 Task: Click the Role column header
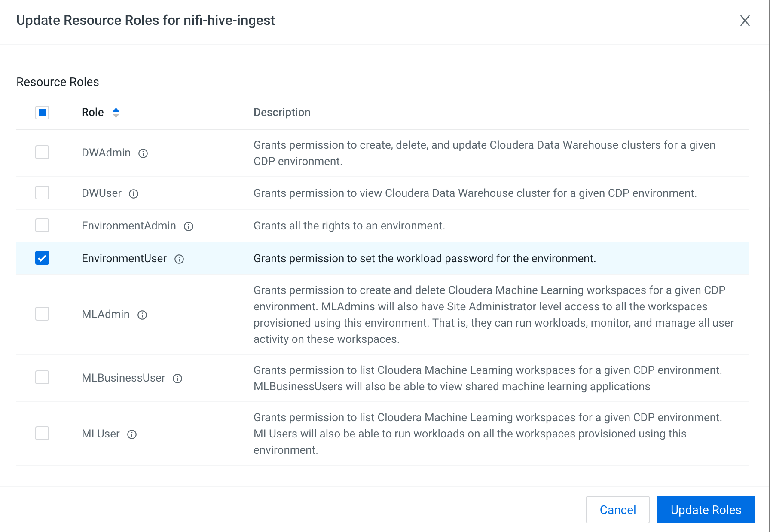[x=93, y=113]
